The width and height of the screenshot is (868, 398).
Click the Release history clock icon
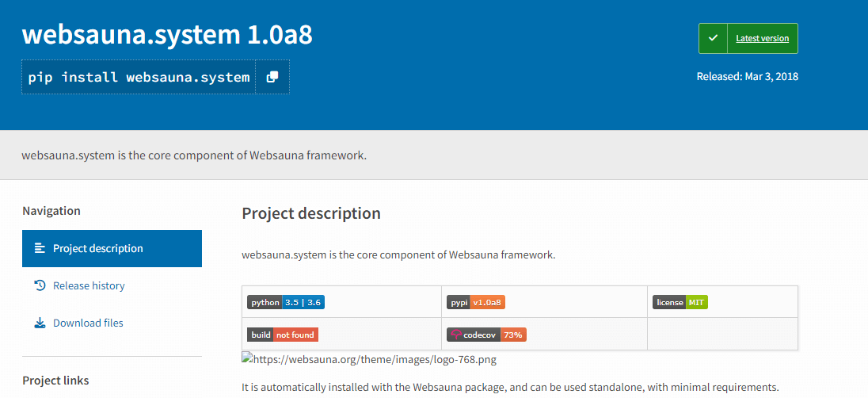click(40, 285)
